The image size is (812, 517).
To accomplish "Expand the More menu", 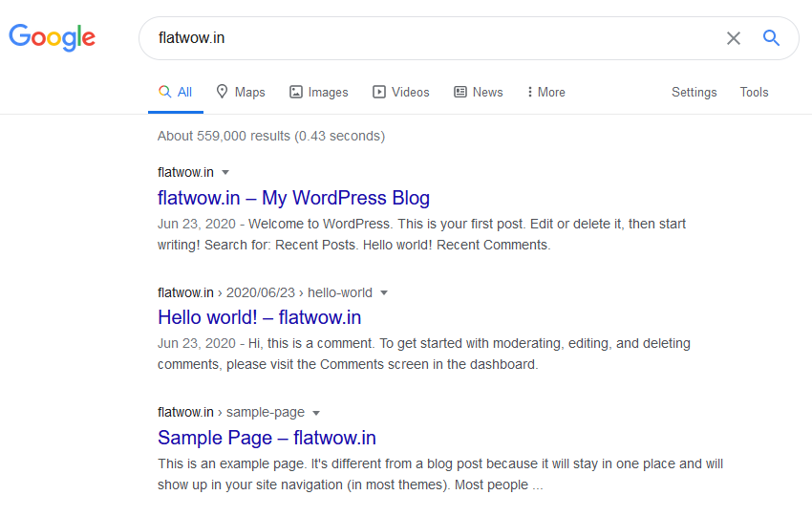I will pyautogui.click(x=545, y=93).
